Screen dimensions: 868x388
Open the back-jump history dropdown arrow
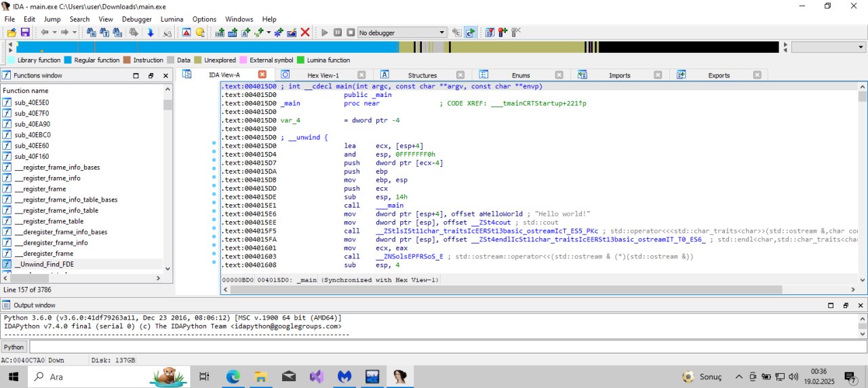point(54,33)
